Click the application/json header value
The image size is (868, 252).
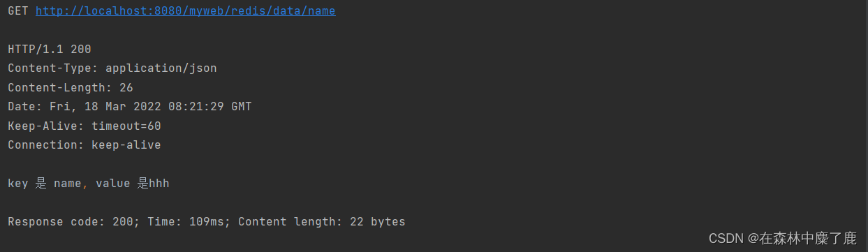click(x=161, y=68)
